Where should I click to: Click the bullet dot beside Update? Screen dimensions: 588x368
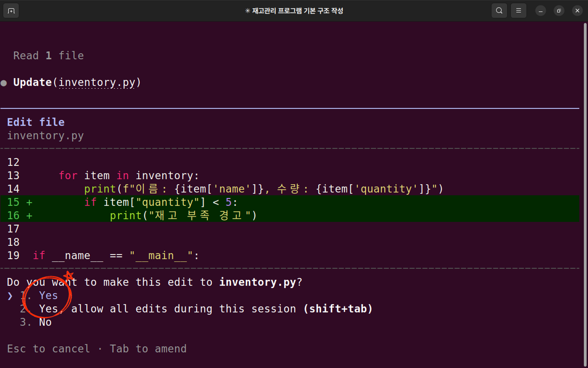click(4, 83)
